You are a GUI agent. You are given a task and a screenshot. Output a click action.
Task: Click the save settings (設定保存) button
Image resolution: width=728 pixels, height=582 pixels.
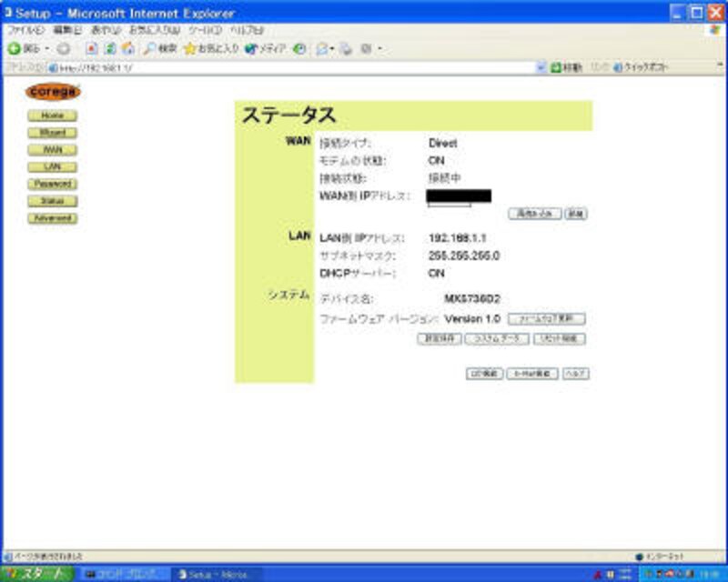[x=440, y=338]
